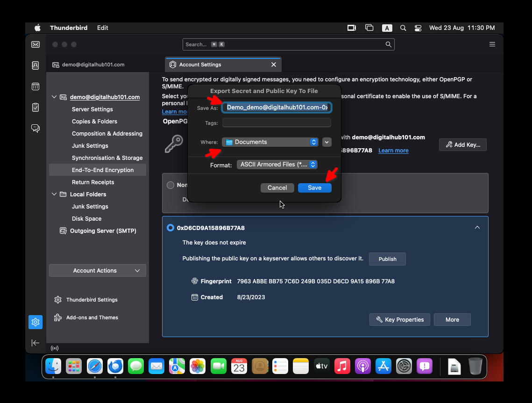Open the Apple menu
This screenshot has width=532, height=403.
coord(37,28)
